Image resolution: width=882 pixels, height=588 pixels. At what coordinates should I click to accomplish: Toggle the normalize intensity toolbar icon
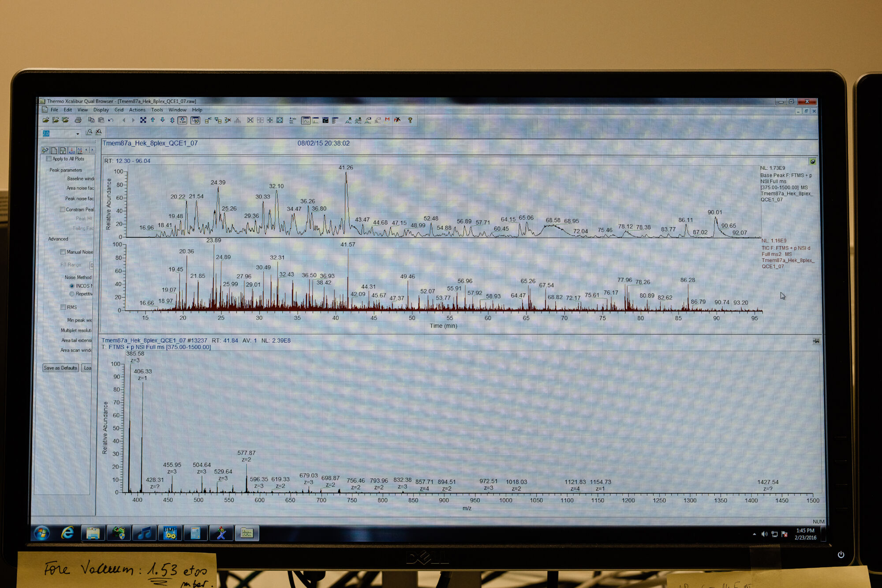pos(182,120)
